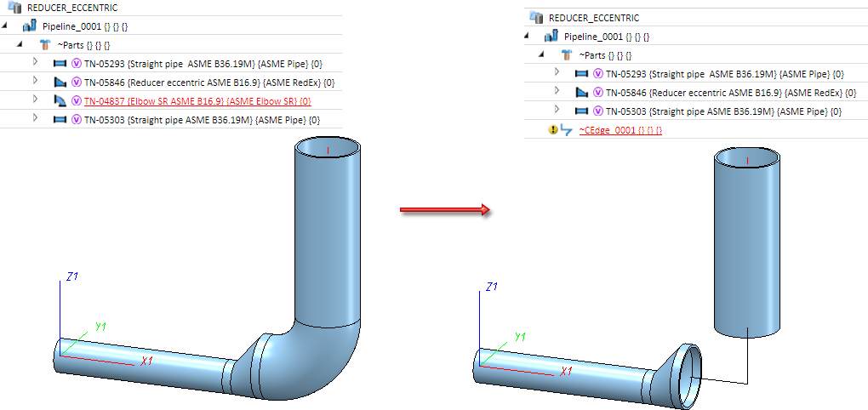Image resolution: width=868 pixels, height=410 pixels.
Task: Open the red TN-04837 Elbow SR ASME B16.9 entry
Action: coord(197,101)
